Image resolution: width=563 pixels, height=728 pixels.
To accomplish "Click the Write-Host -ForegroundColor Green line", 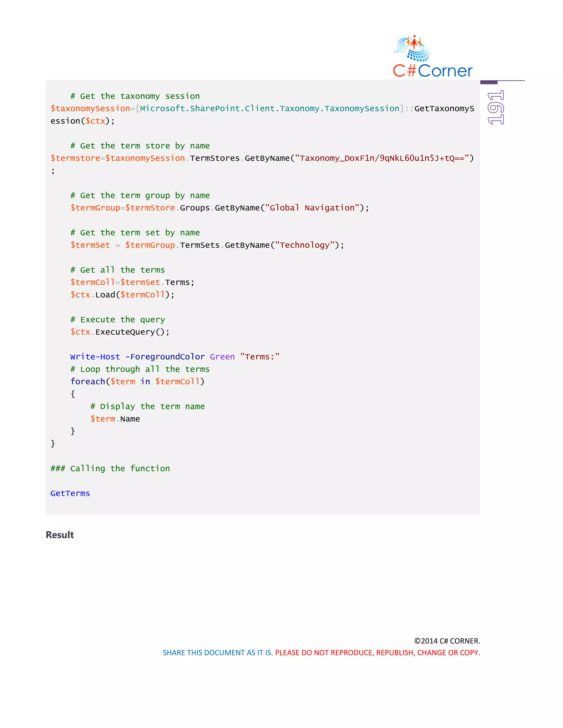I will (x=175, y=357).
